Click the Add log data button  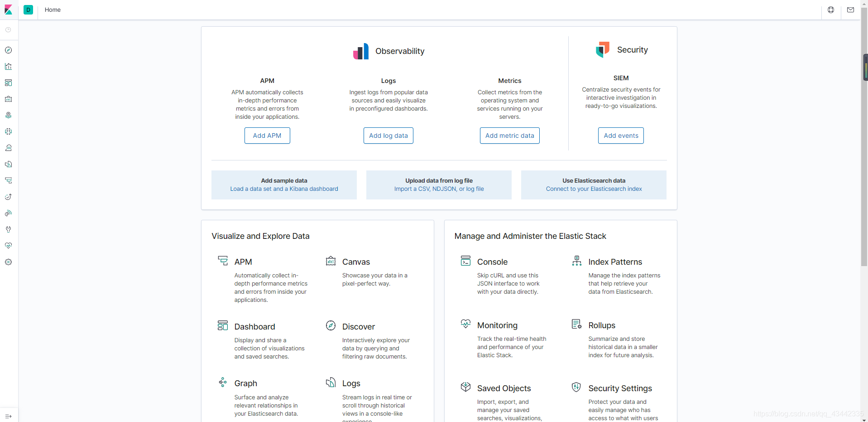[388, 136]
